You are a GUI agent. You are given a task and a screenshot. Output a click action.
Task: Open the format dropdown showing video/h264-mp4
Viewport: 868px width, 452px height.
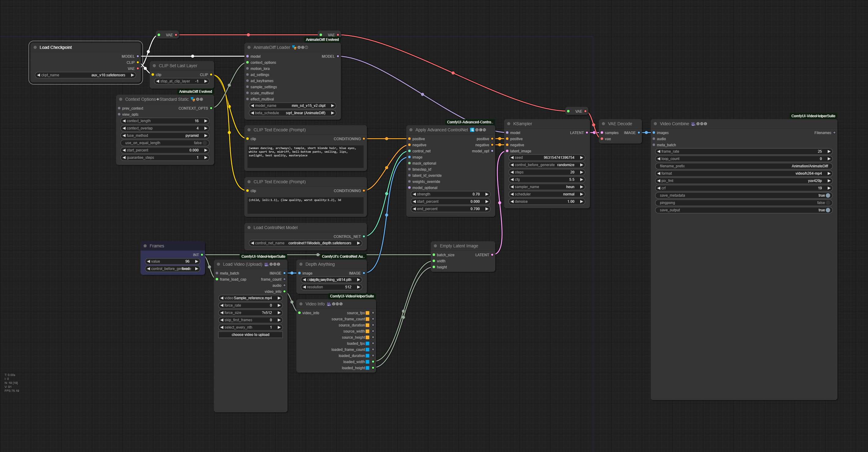coord(743,173)
